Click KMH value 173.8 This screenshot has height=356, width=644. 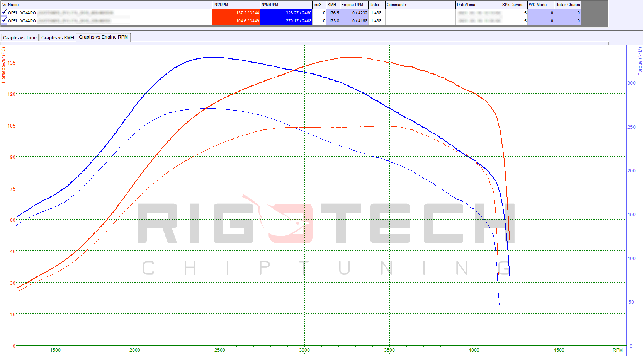coord(333,21)
